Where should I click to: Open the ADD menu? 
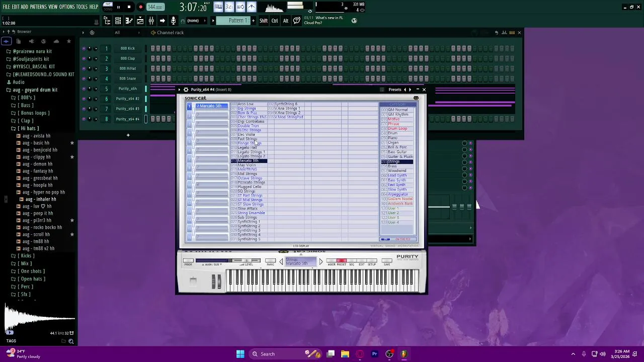click(x=24, y=7)
